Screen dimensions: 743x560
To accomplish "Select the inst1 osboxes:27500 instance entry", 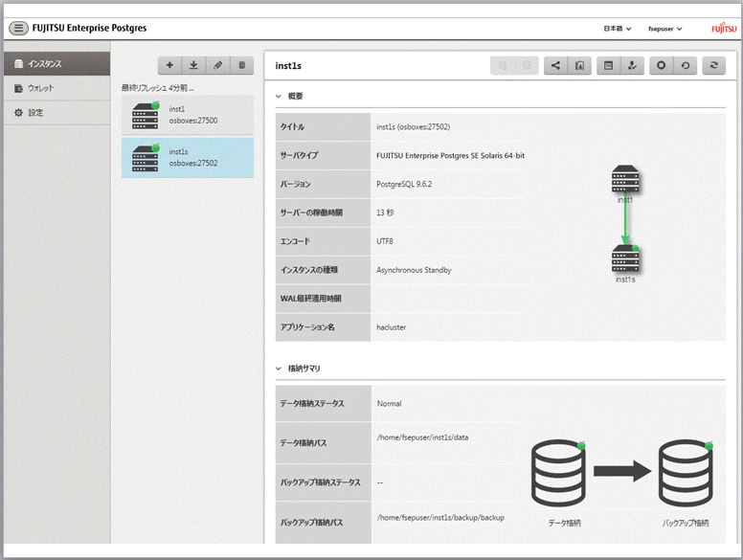I will coord(188,115).
